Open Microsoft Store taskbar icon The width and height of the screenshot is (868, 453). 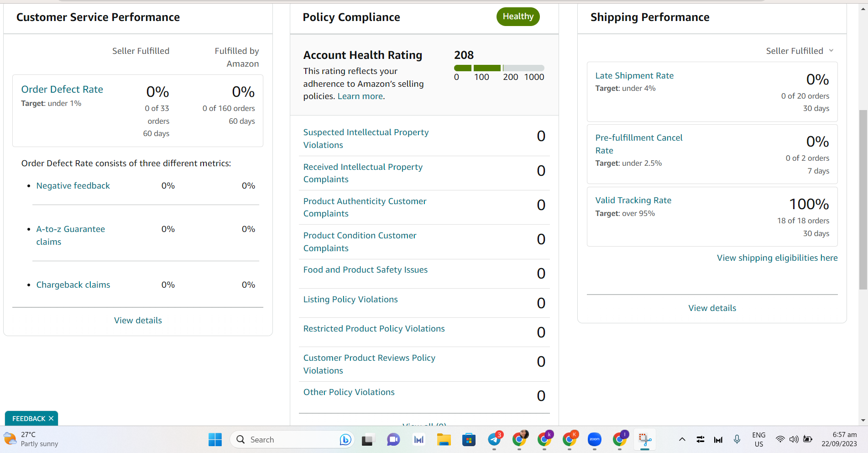[469, 439]
